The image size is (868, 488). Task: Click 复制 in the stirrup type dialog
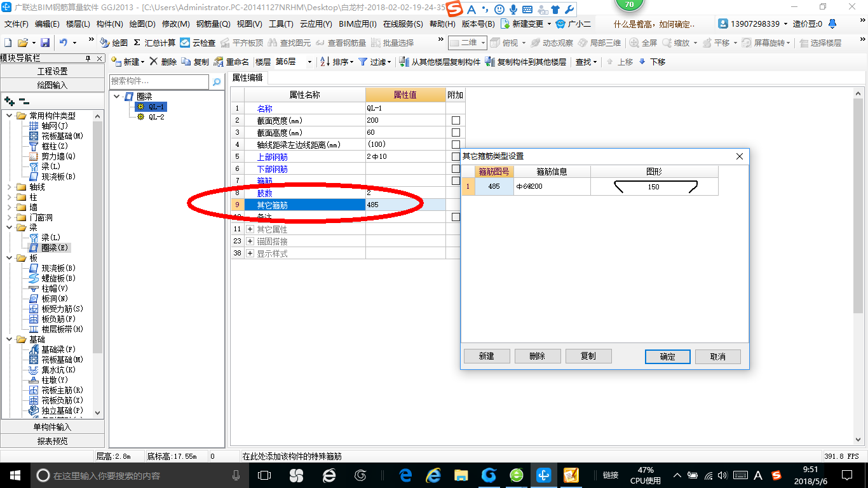[x=588, y=356]
